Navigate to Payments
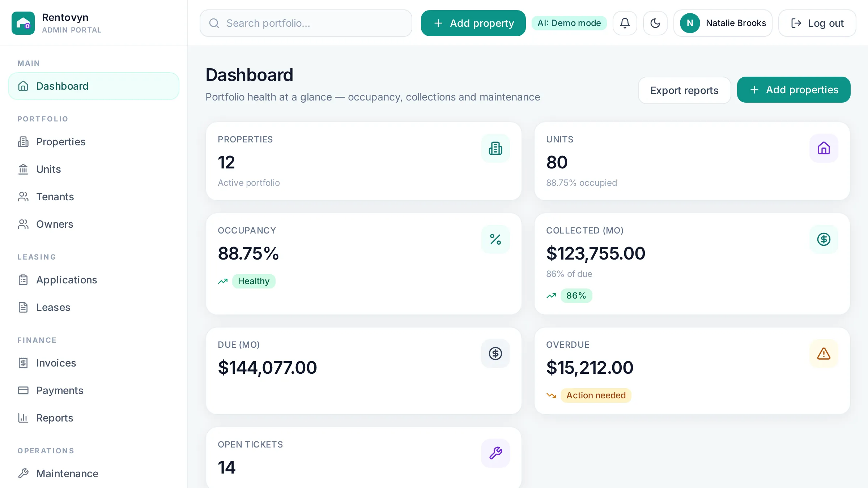868x488 pixels. click(94, 390)
